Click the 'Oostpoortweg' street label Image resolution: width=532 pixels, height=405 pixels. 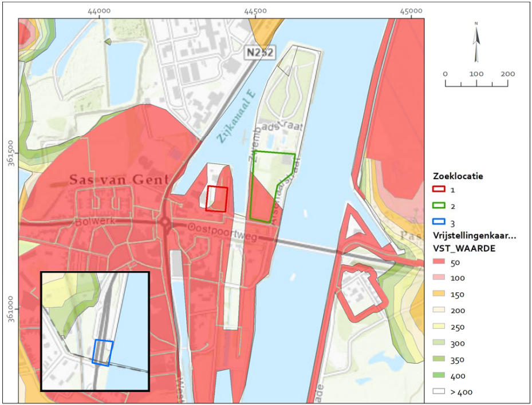[x=223, y=231]
